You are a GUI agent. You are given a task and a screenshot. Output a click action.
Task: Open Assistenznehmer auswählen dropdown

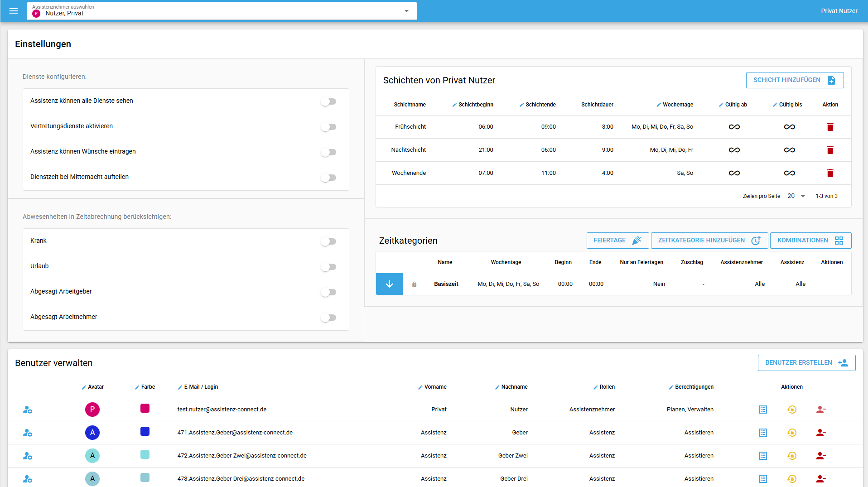[x=222, y=11]
